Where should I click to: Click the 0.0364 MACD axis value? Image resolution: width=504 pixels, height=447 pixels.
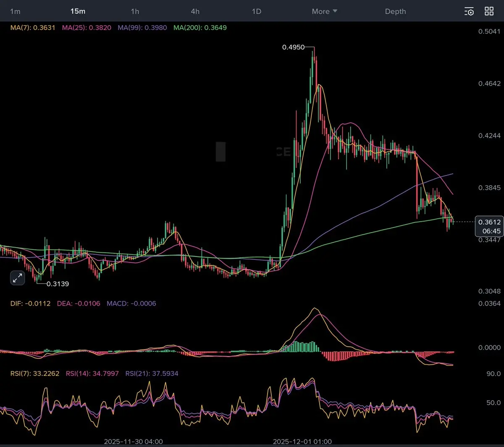pyautogui.click(x=489, y=303)
